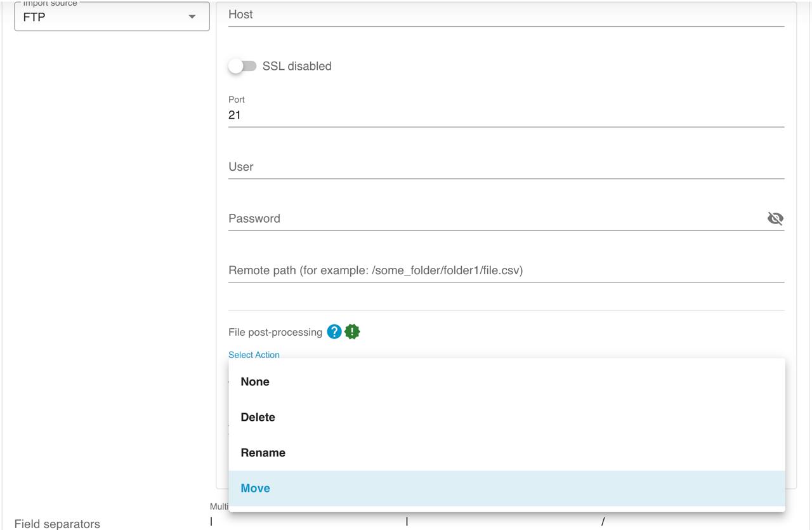The image size is (812, 530).
Task: Choose "Delete" in the action list
Action: pyautogui.click(x=258, y=417)
